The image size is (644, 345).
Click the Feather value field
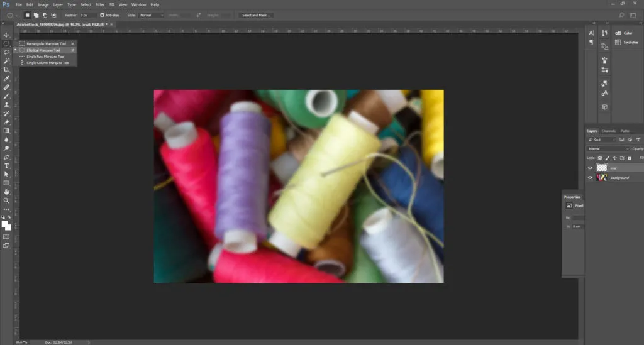(88, 15)
